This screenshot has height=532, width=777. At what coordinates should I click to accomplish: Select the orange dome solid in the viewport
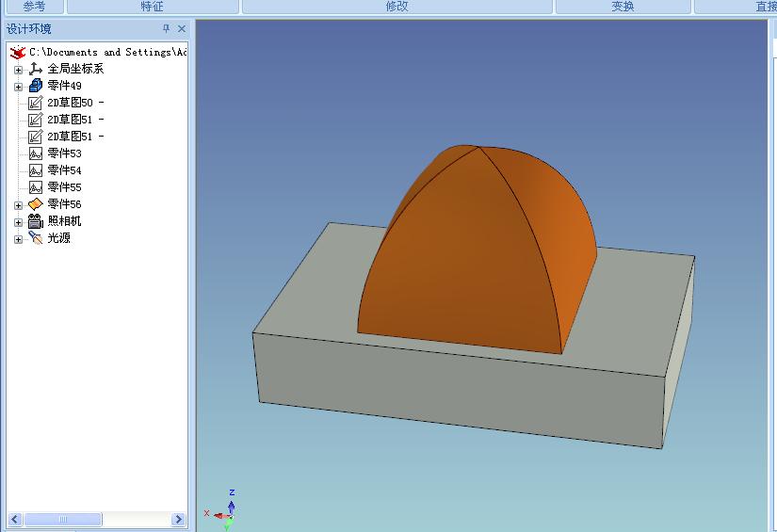coord(471,264)
